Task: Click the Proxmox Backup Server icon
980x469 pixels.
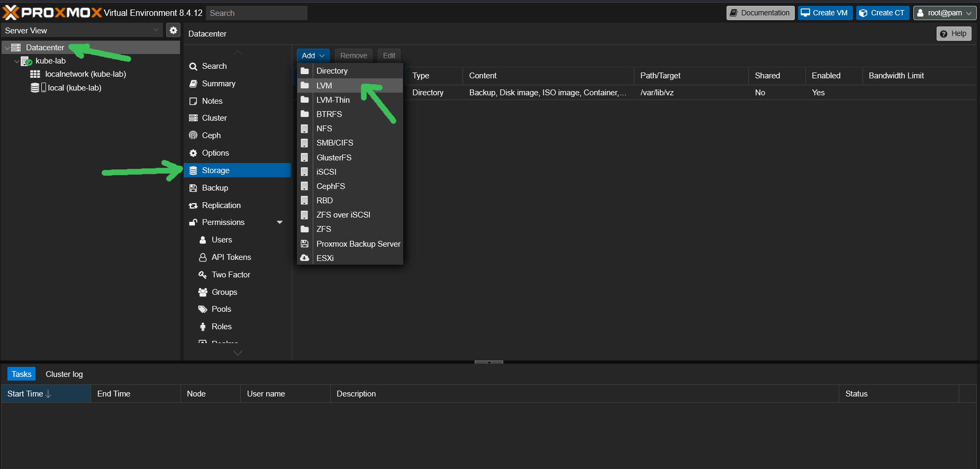Action: click(x=305, y=244)
